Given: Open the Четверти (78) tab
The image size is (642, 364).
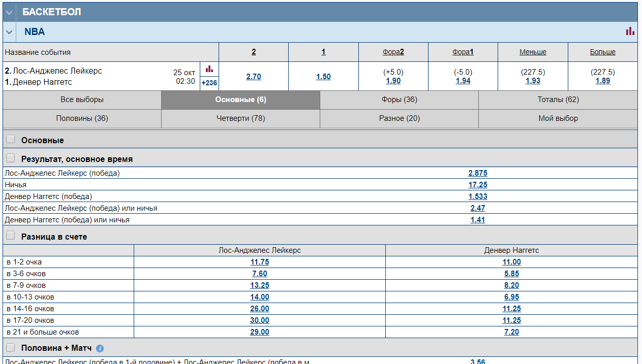Looking at the screenshot, I should pyautogui.click(x=240, y=118).
